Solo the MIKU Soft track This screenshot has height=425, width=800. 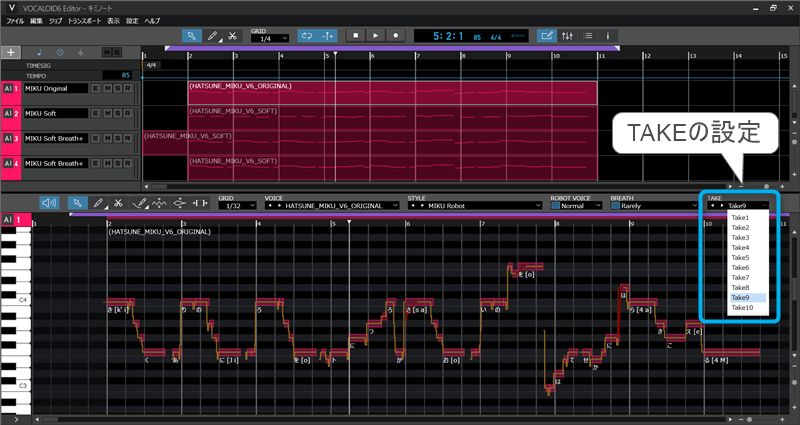click(118, 113)
